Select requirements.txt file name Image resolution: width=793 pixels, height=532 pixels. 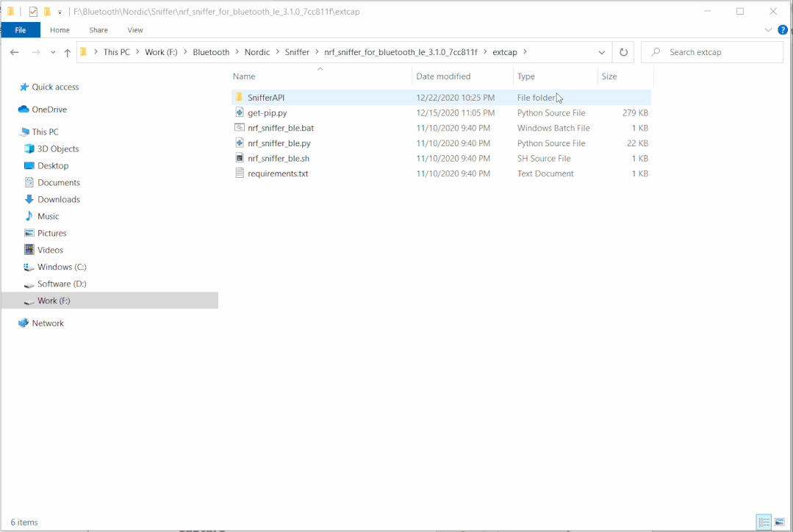[278, 173]
